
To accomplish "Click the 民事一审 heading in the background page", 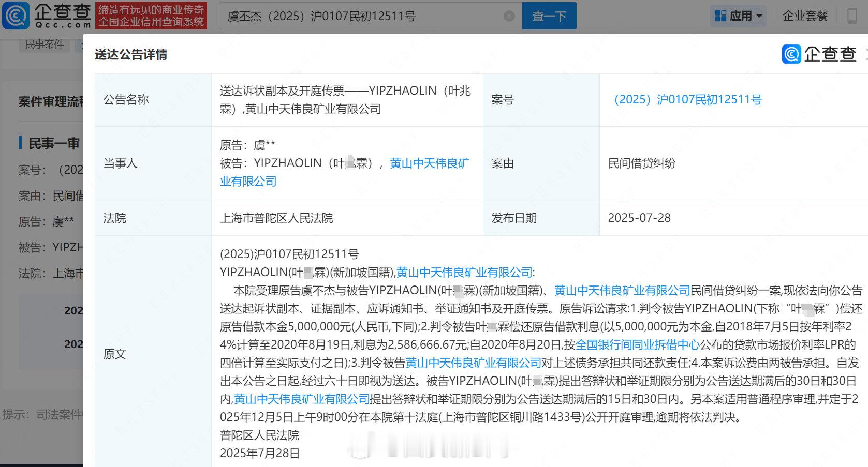I will [54, 143].
